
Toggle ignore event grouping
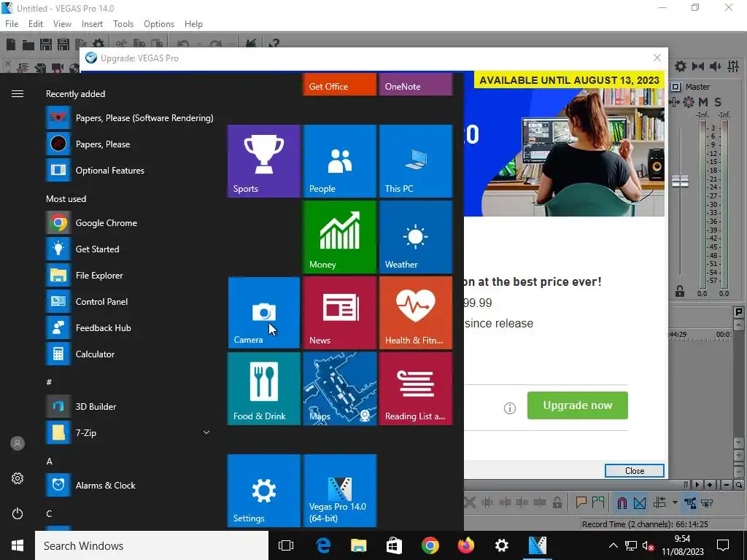click(707, 502)
